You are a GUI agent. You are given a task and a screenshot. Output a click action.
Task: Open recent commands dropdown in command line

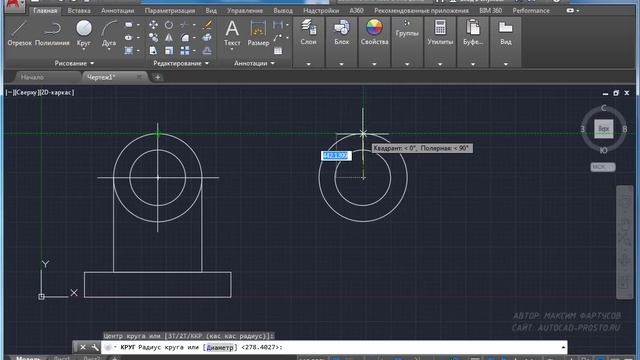click(x=109, y=347)
